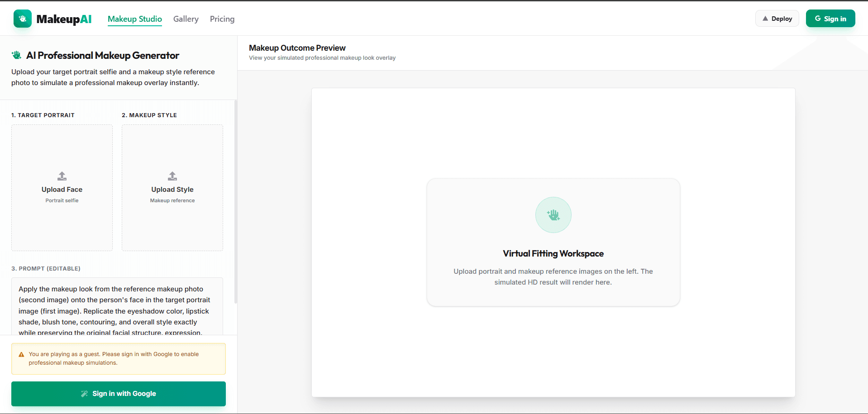Click the left panel vertical scrollbar
The height and width of the screenshot is (414, 868).
pyautogui.click(x=235, y=201)
